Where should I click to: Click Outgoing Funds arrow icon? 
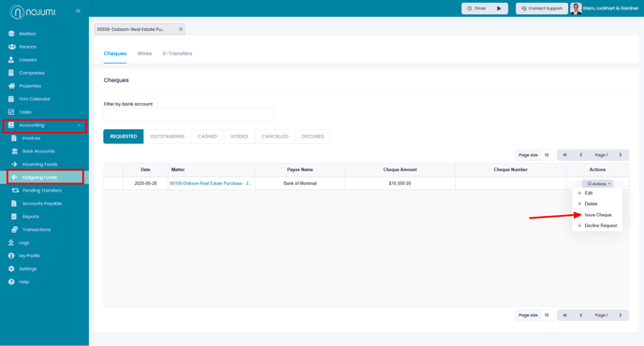14,178
